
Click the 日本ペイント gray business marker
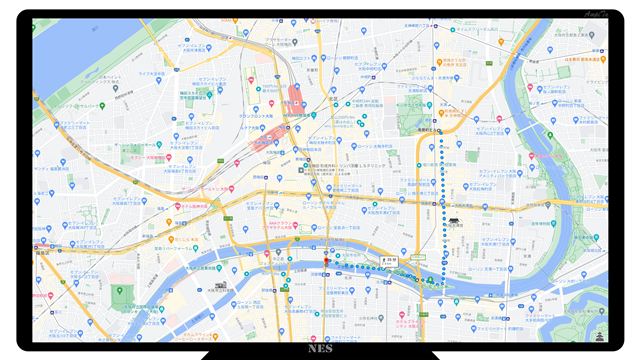click(116, 88)
